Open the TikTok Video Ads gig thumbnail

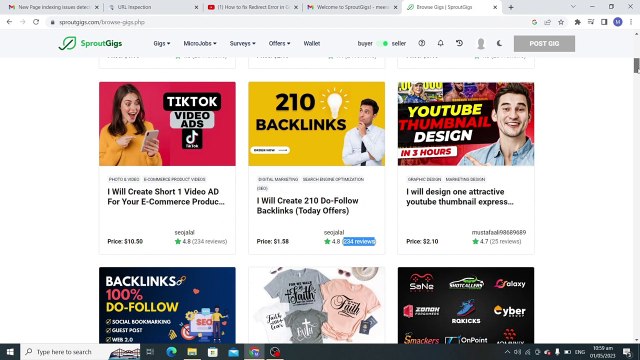[x=167, y=124]
